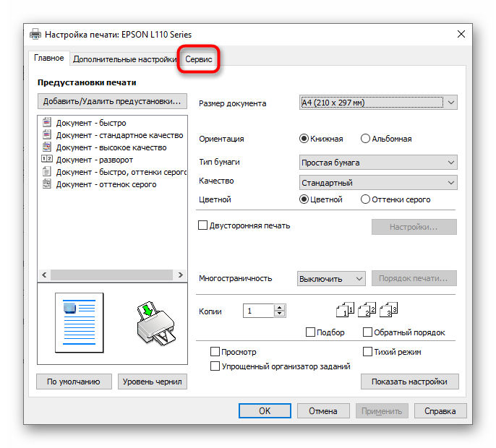Open the 'Размер документа' dropdown

coord(378,103)
